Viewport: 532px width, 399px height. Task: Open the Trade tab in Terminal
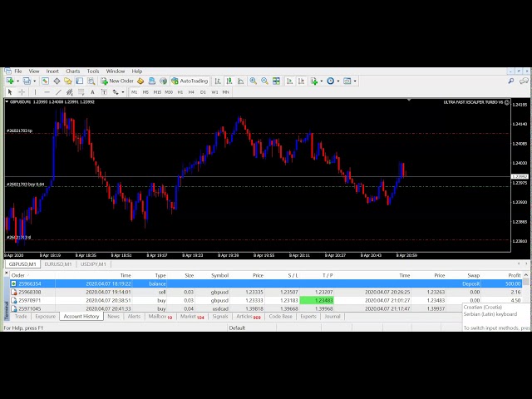(x=21, y=317)
